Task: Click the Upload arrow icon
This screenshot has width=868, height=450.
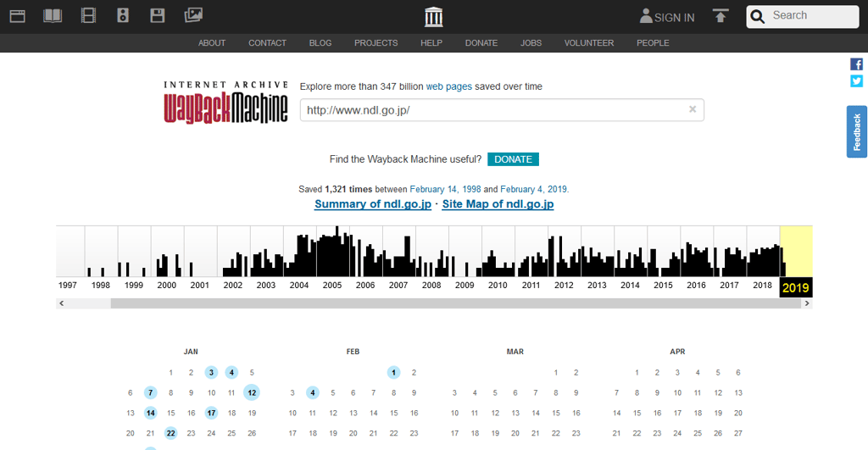Action: 721,16
